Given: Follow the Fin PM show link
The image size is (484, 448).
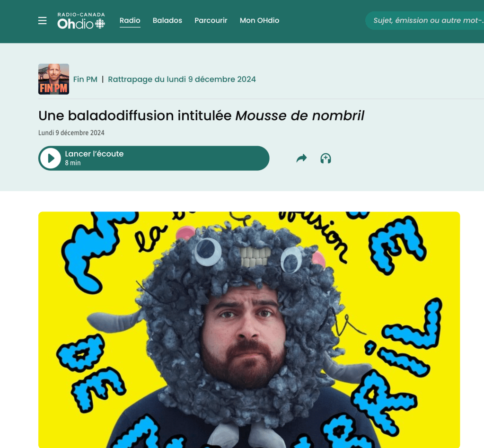Looking at the screenshot, I should point(85,79).
